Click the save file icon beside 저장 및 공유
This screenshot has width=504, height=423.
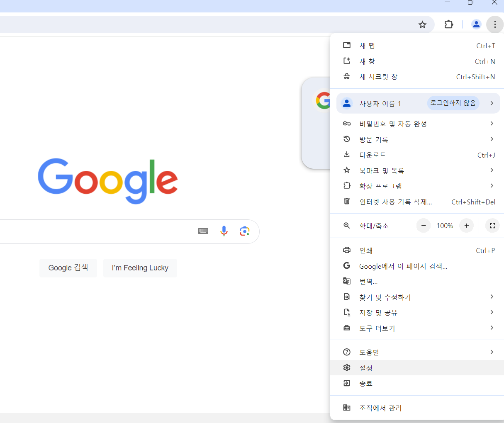347,312
